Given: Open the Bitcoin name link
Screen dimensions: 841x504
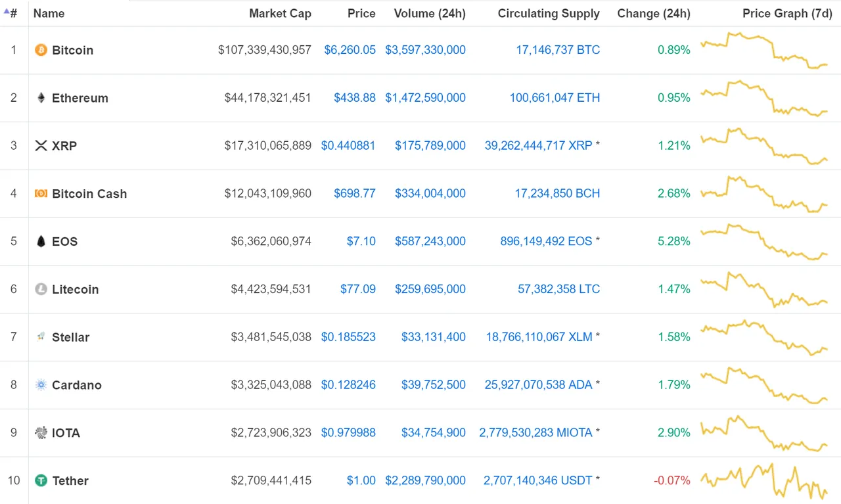Looking at the screenshot, I should 72,50.
